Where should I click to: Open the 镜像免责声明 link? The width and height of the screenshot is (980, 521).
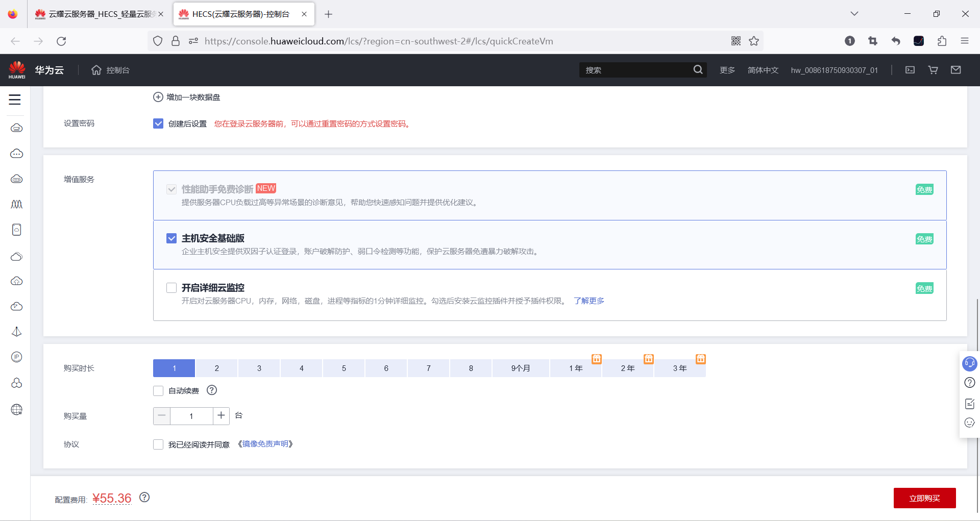coord(265,444)
